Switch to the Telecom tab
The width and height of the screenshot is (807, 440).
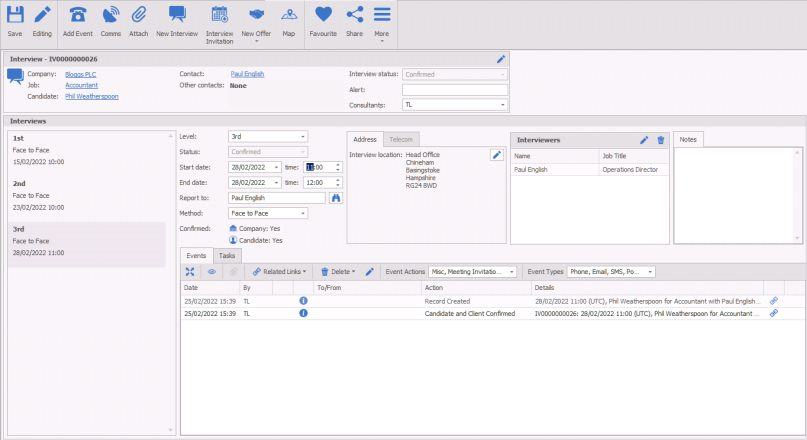403,139
